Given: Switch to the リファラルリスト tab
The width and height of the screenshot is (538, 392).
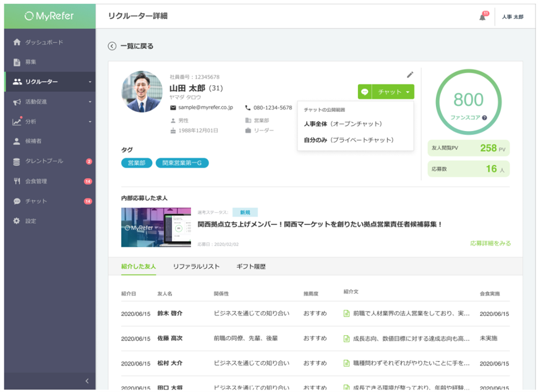Looking at the screenshot, I should tap(196, 266).
